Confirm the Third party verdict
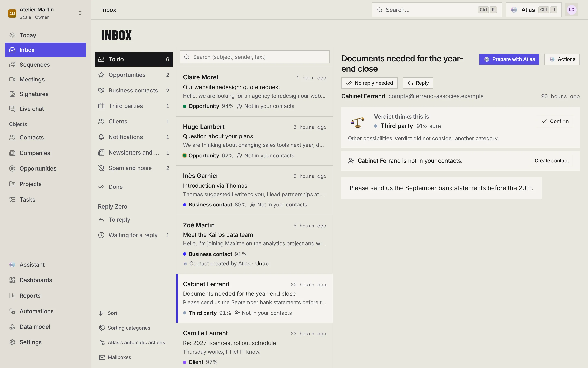 (555, 121)
